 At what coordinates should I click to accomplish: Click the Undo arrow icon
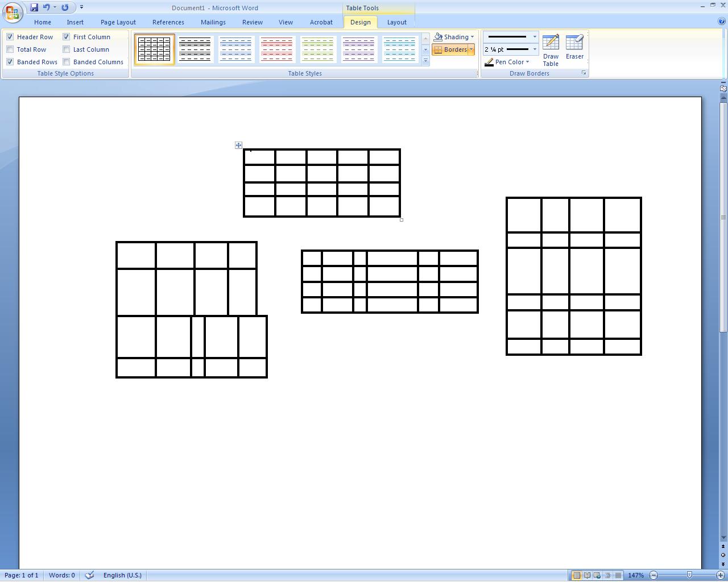47,7
